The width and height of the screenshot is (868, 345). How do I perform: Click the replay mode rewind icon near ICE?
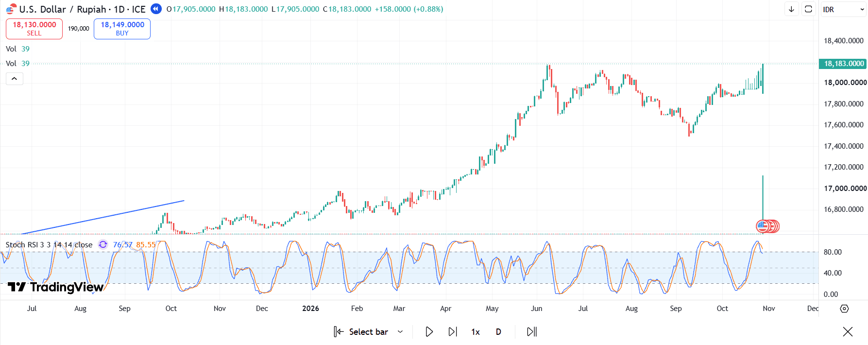(x=156, y=9)
